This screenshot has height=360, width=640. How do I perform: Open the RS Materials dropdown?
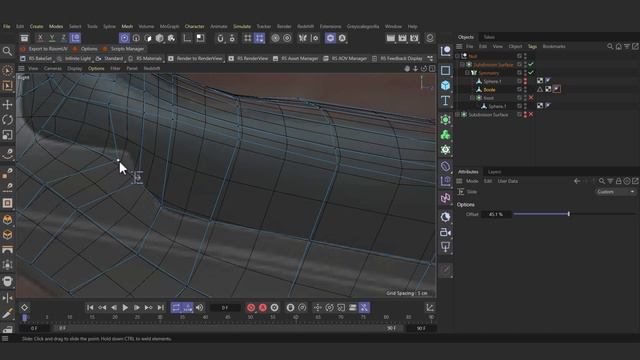pos(146,58)
